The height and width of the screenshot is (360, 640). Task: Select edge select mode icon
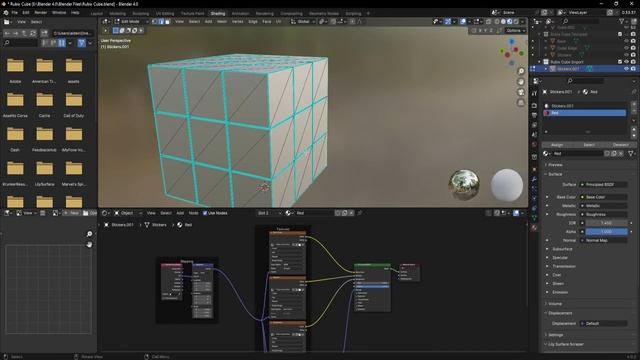161,22
